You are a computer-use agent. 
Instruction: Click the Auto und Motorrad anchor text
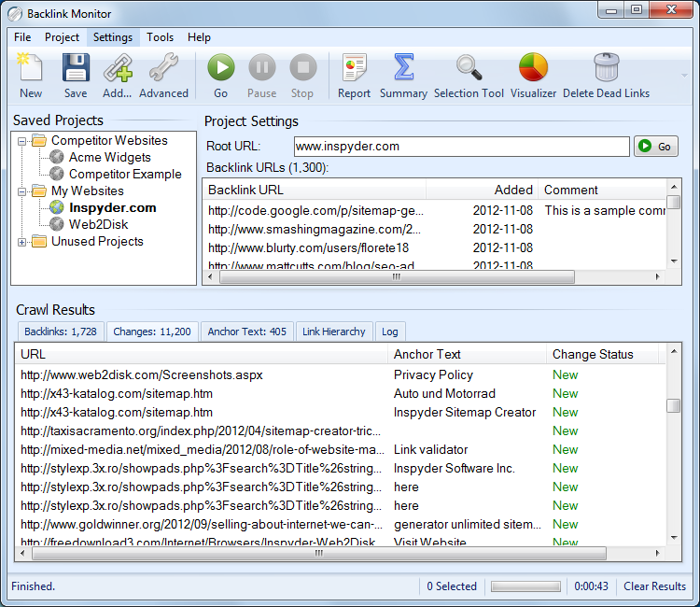click(444, 393)
